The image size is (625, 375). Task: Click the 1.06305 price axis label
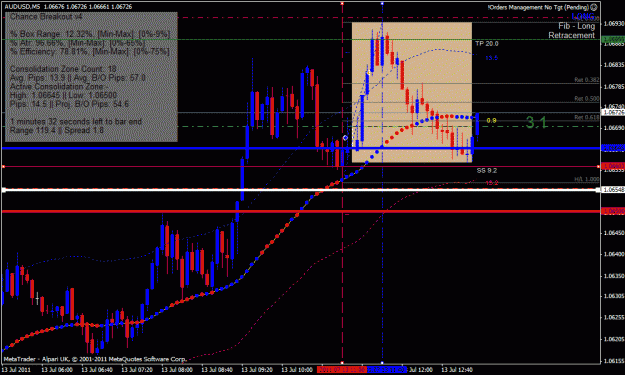(614, 296)
